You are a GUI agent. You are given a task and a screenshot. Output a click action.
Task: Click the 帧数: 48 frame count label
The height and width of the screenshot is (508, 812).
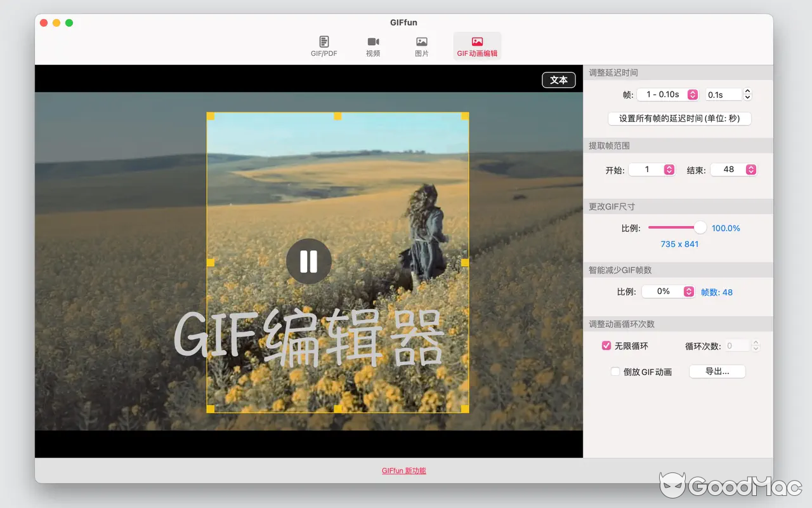(717, 291)
